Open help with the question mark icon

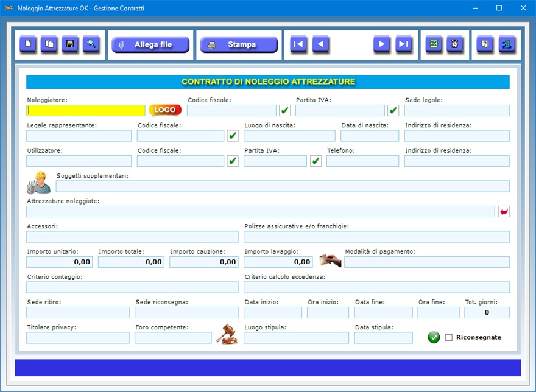[485, 44]
